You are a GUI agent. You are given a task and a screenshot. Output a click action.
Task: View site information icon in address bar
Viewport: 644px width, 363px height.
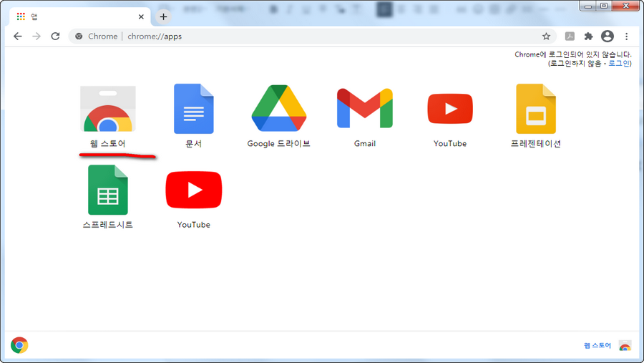pyautogui.click(x=79, y=37)
